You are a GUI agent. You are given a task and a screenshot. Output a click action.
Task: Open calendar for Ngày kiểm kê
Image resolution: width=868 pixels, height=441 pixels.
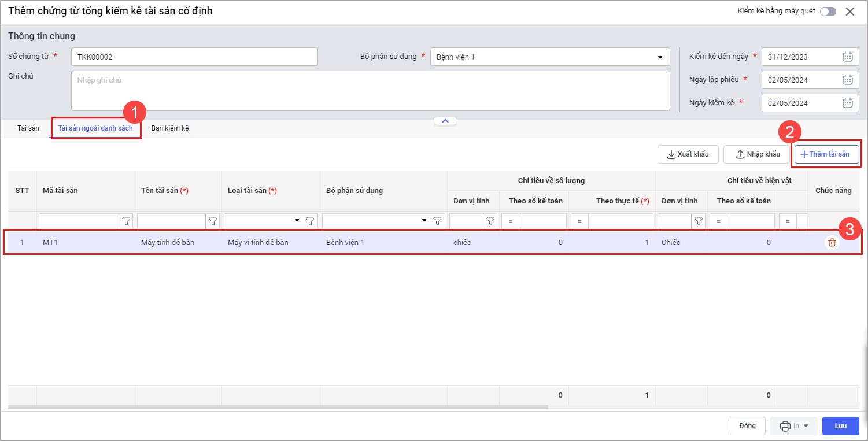(x=847, y=103)
